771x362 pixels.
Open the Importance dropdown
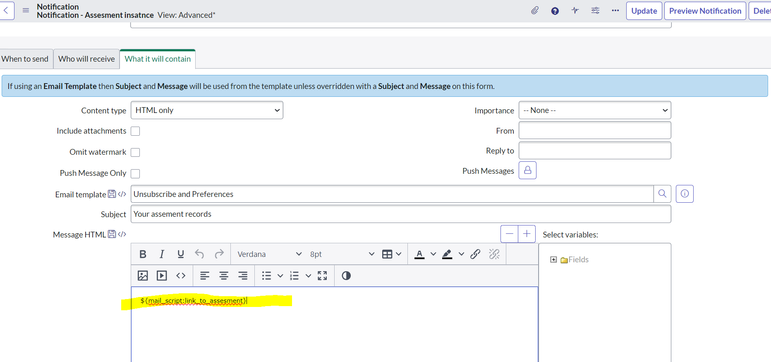(x=595, y=110)
